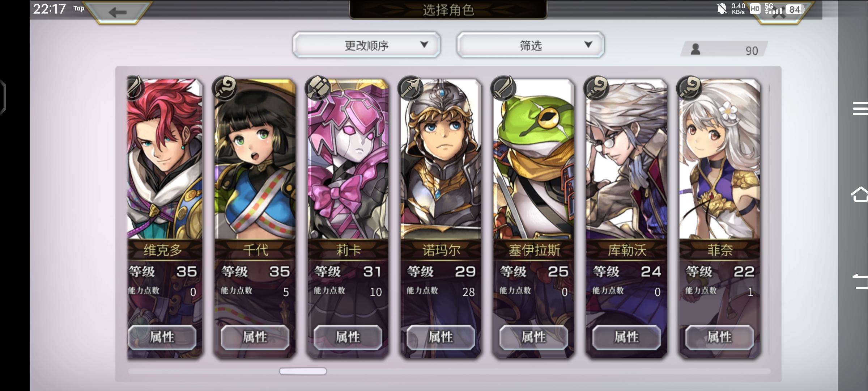
Task: Click the sword weapon icon on 塞伊拉斯's card
Action: (503, 88)
